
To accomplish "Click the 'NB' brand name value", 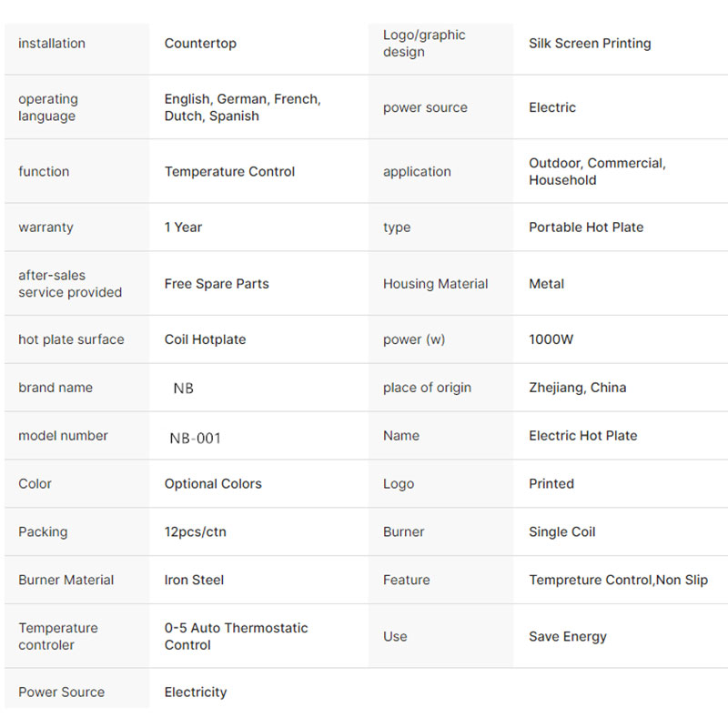I will [x=184, y=389].
